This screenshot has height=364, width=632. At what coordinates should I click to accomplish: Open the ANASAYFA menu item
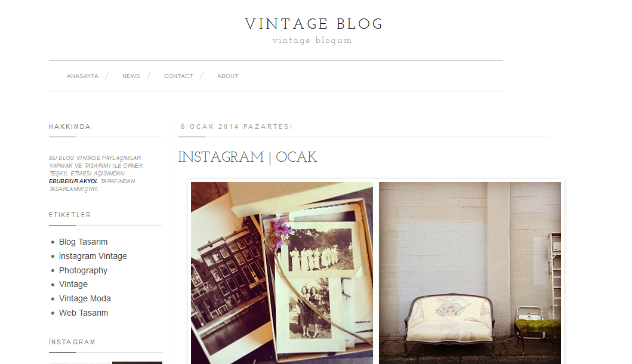82,76
